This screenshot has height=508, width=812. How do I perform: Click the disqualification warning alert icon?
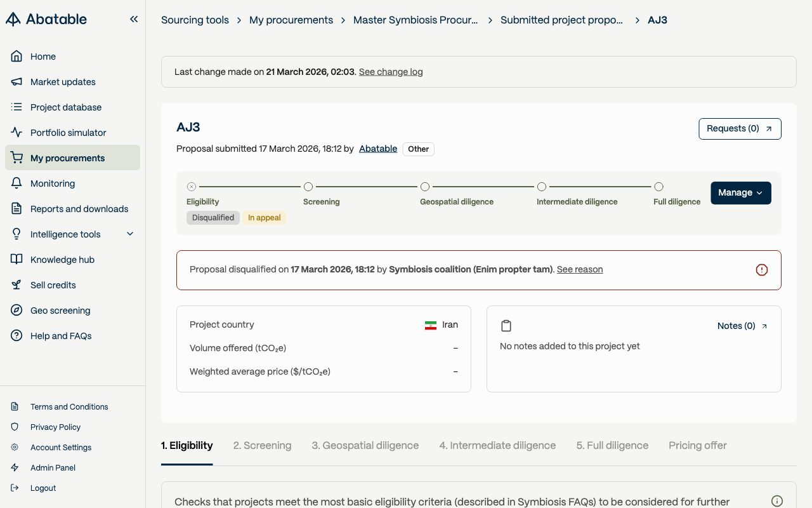click(x=762, y=270)
